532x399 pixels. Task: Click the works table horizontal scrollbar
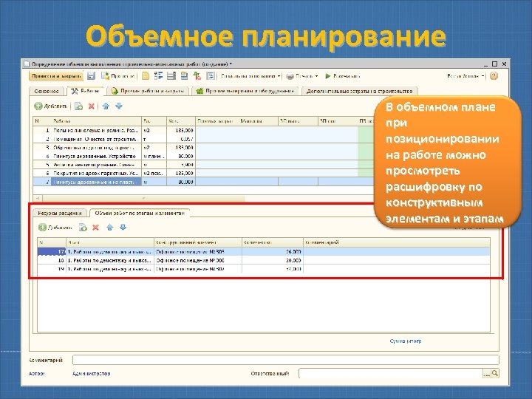pos(143,198)
